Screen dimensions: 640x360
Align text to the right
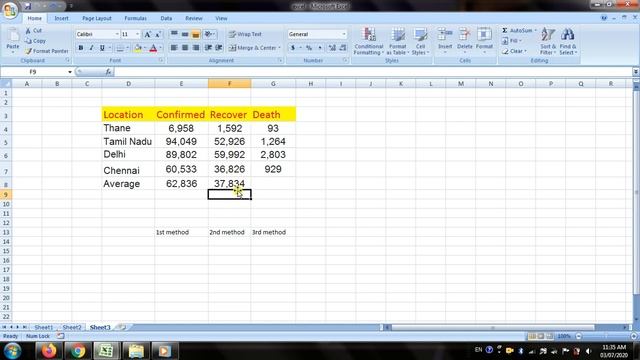click(x=196, y=48)
